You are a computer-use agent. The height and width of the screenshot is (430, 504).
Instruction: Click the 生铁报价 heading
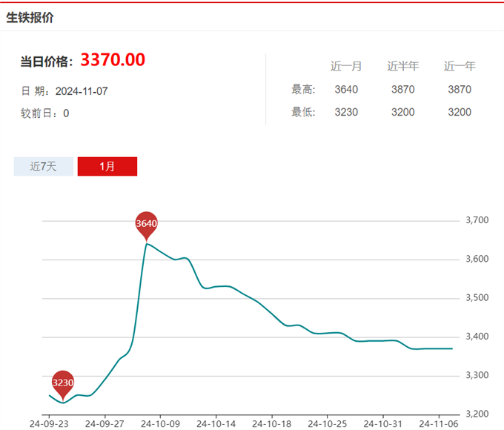[30, 18]
